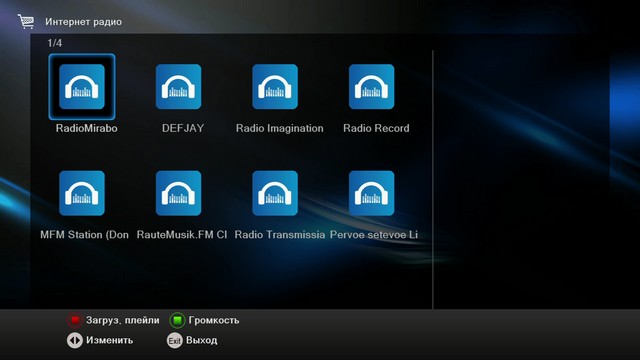The image size is (640, 360).
Task: Open the DEFJAY station icon
Action: pos(178,87)
